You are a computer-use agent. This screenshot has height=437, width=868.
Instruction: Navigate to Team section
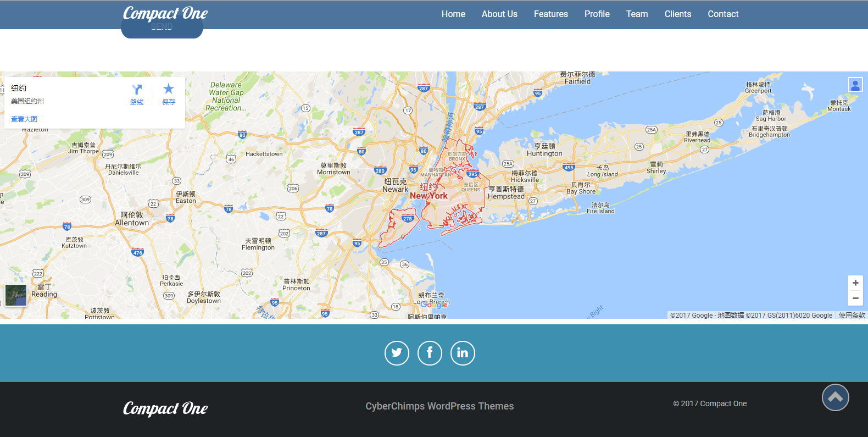[637, 14]
